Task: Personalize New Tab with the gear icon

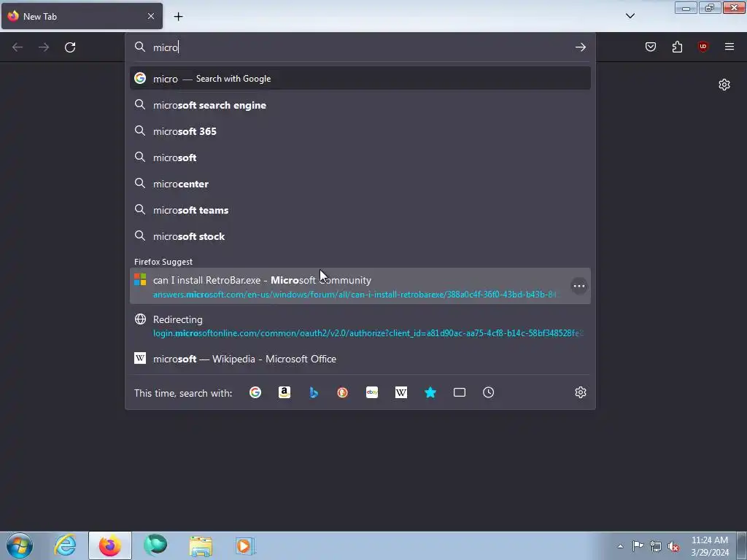Action: point(724,85)
